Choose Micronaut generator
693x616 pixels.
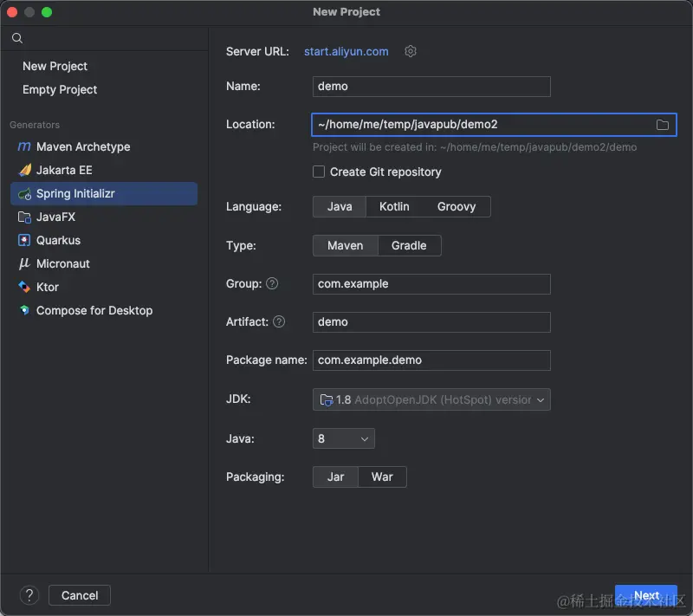pos(104,263)
